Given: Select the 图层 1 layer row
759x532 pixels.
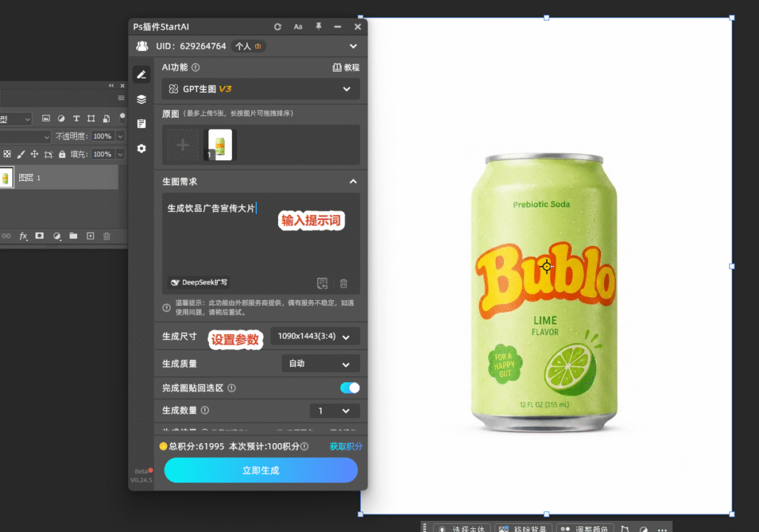Looking at the screenshot, I should pos(59,178).
